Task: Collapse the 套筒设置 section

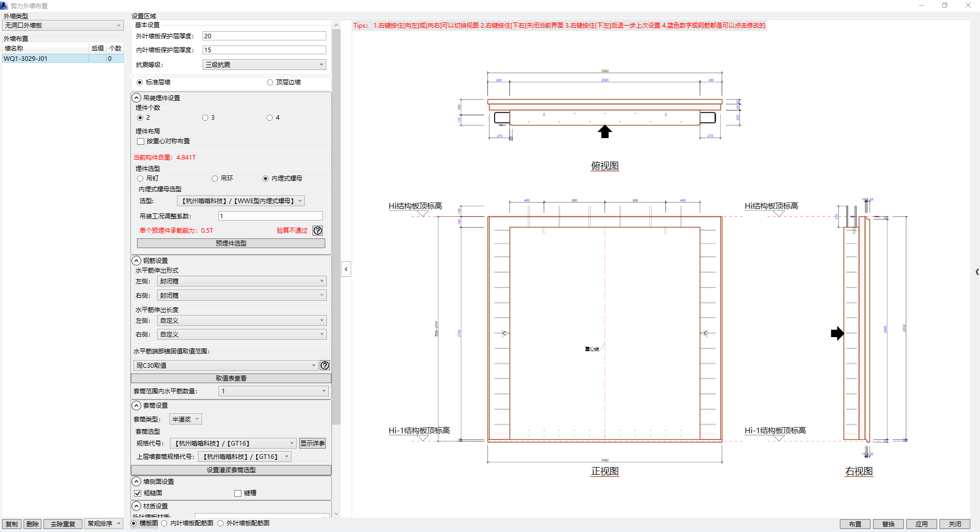Action: point(137,406)
